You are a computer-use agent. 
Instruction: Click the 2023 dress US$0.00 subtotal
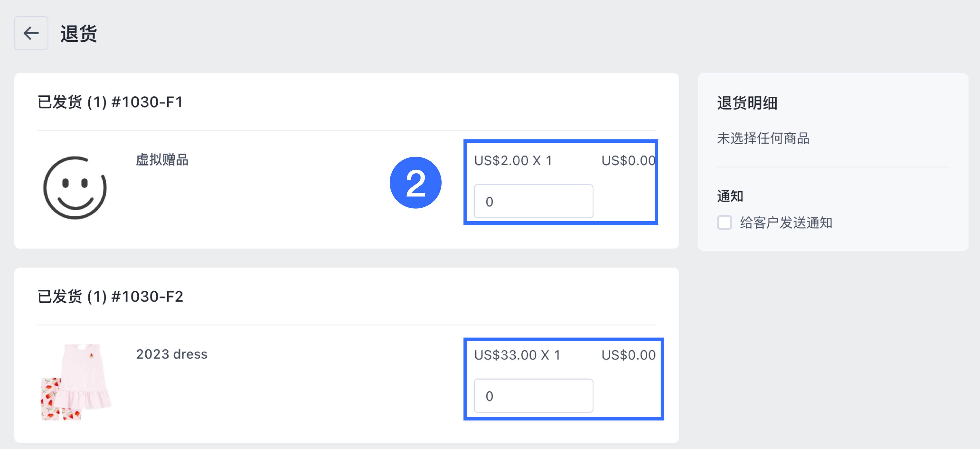(628, 355)
